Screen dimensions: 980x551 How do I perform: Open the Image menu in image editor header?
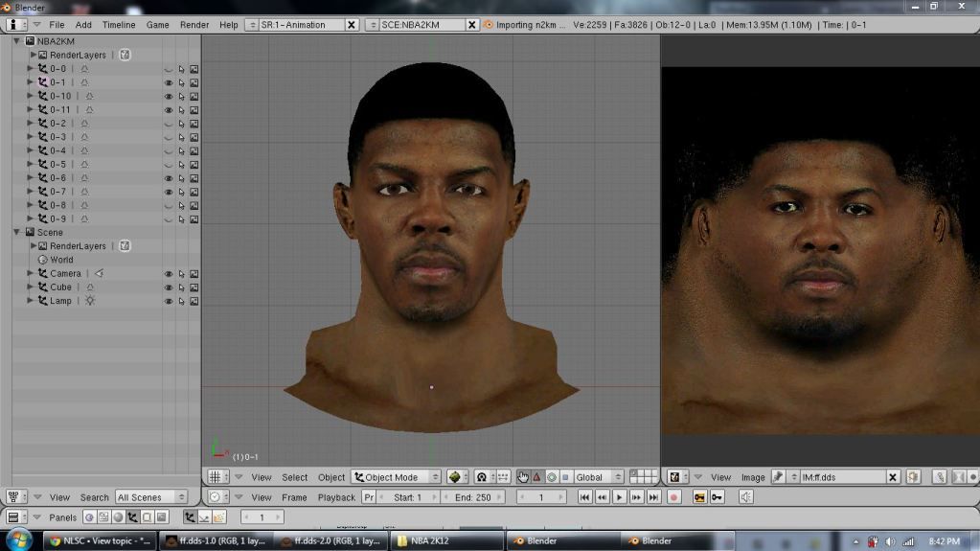753,477
